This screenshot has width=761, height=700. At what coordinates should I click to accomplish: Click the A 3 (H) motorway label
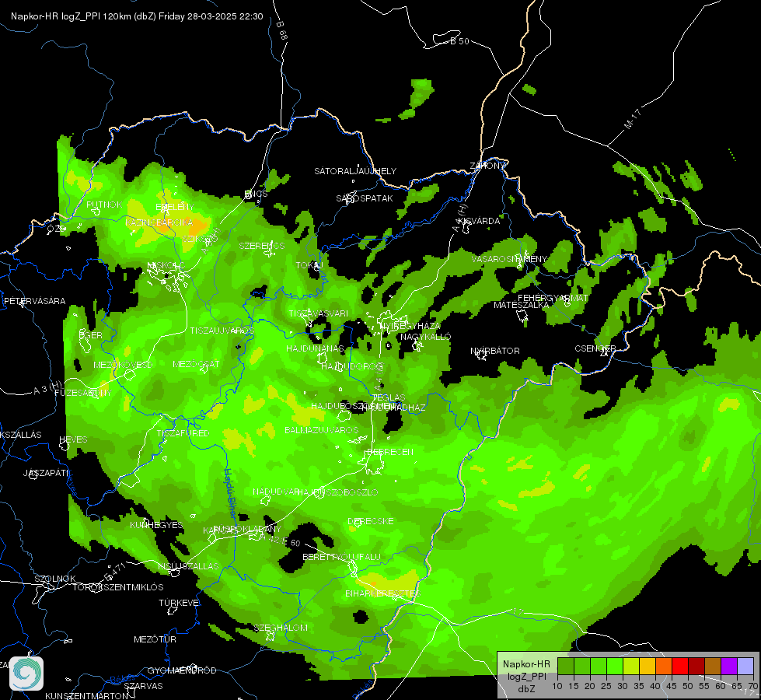click(47, 387)
